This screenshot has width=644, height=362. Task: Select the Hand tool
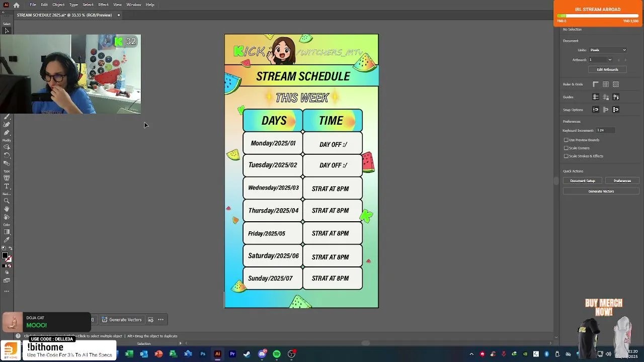[x=7, y=209]
